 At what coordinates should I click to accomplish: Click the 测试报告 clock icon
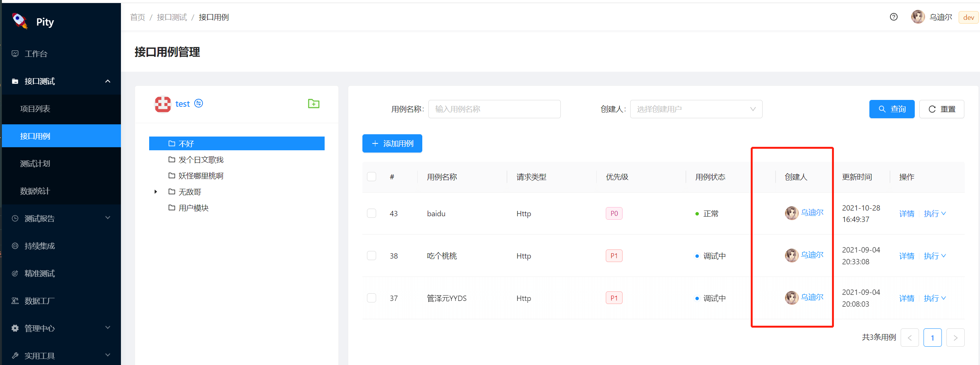coord(15,219)
